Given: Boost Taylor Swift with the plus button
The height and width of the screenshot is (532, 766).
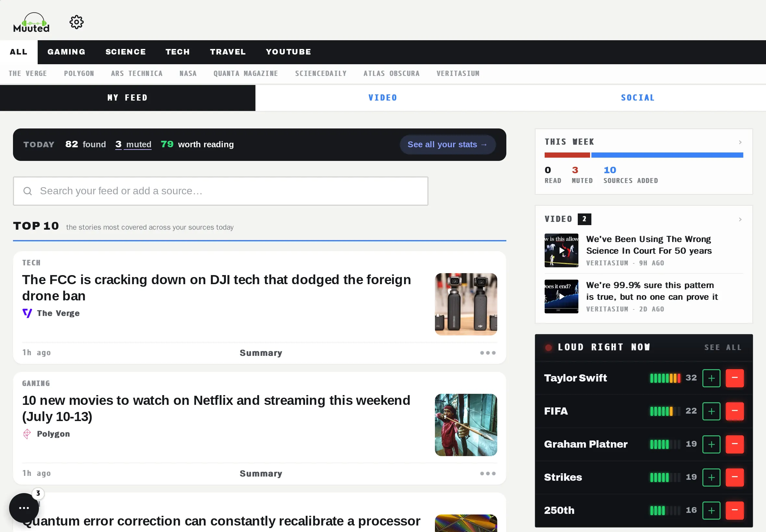Looking at the screenshot, I should click(x=711, y=378).
